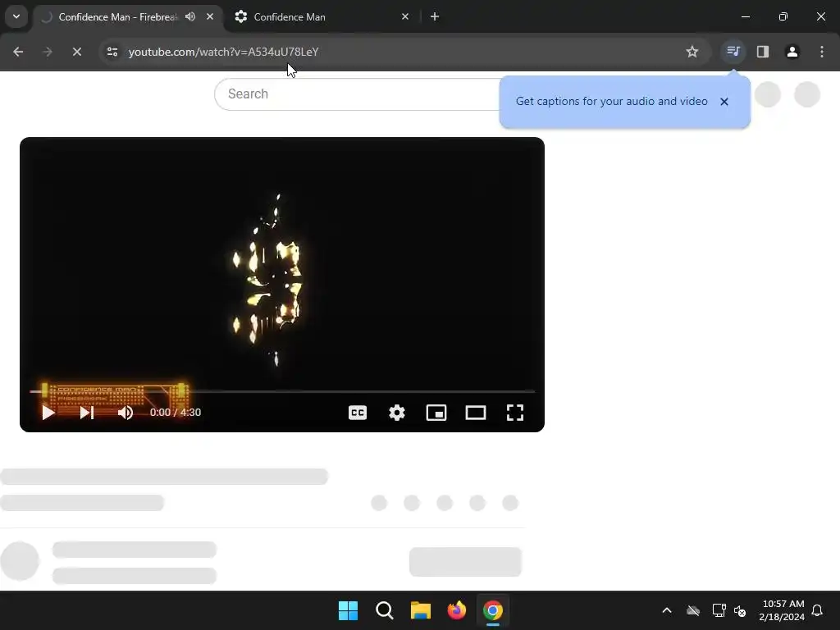Screen dimensions: 840x630
Task: Open network status tray icon
Action: (719, 610)
